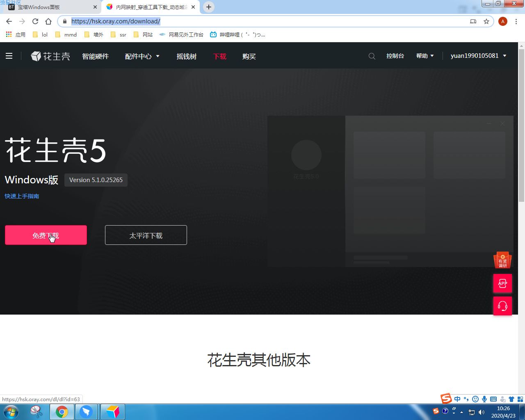The height and width of the screenshot is (420, 525).
Task: Open the blue bird app on the taskbar
Action: coord(86,412)
